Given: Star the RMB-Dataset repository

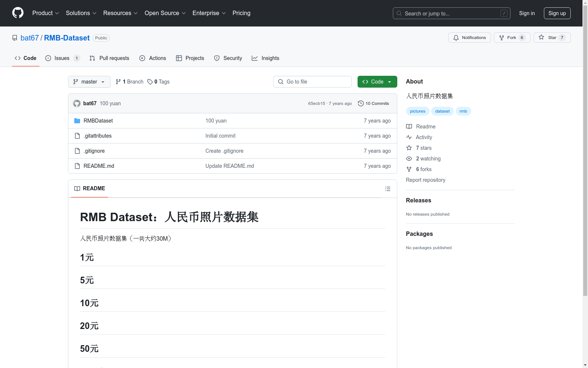Looking at the screenshot, I should coord(552,38).
